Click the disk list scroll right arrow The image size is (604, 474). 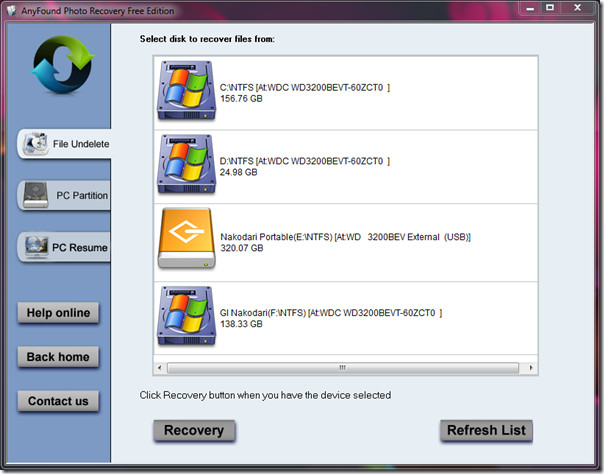click(531, 368)
